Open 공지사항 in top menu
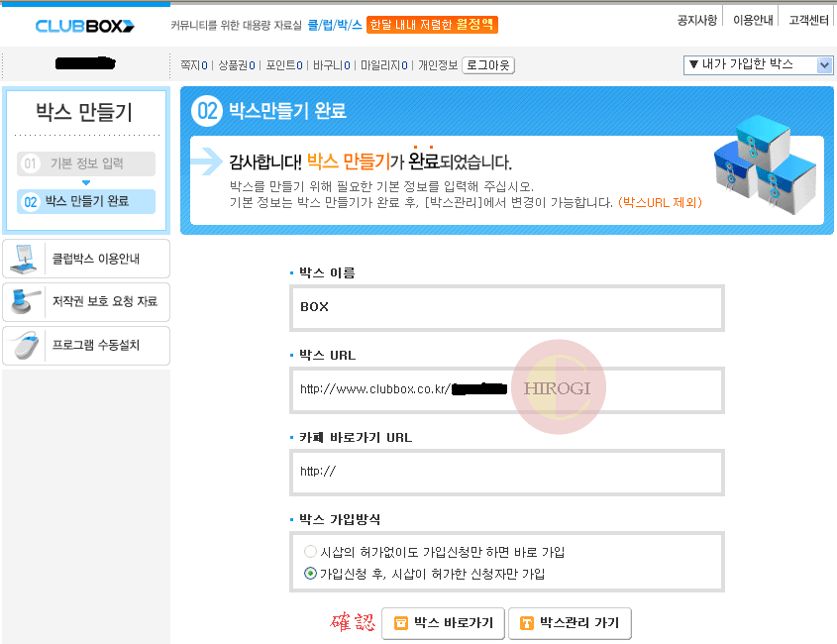This screenshot has width=837, height=644. click(696, 20)
